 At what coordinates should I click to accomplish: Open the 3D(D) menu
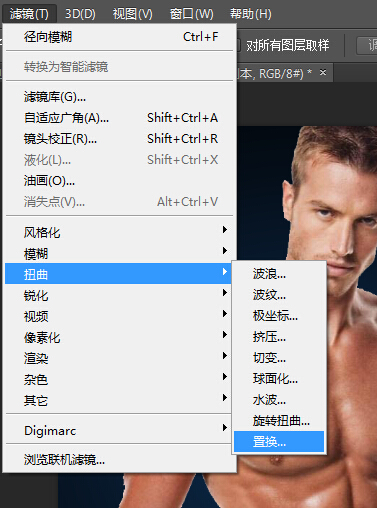coord(80,14)
